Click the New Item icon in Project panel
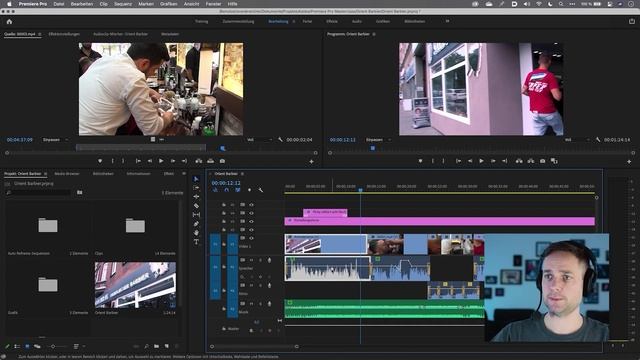Image resolution: width=640 pixels, height=360 pixels. 167,346
